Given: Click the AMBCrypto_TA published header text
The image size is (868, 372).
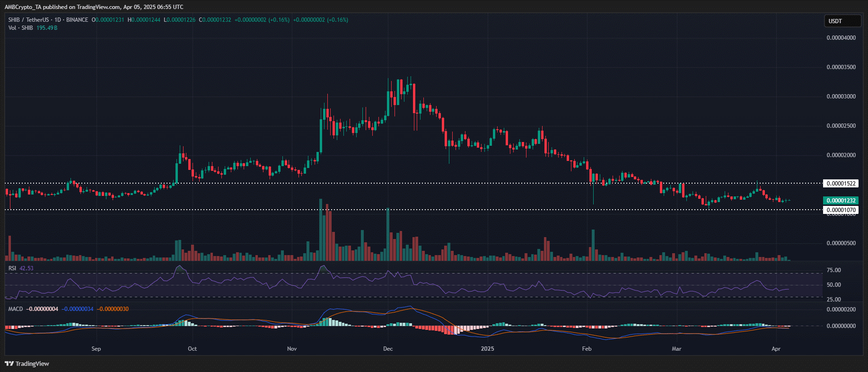Looking at the screenshot, I should pyautogui.click(x=94, y=7).
